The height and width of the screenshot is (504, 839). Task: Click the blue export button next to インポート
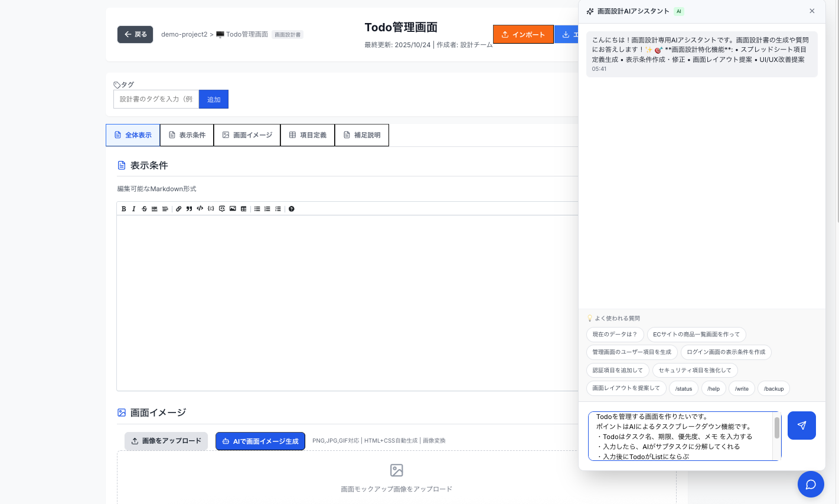(x=566, y=34)
